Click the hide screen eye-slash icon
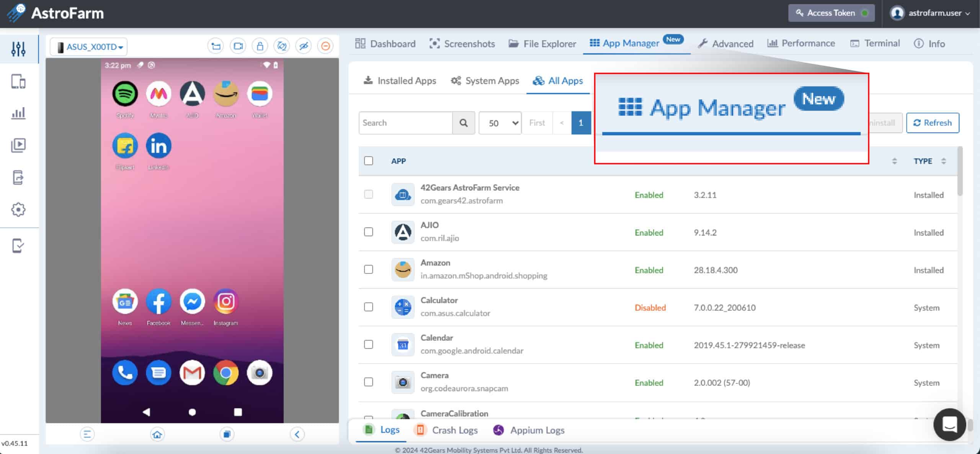The image size is (980, 454). pyautogui.click(x=304, y=46)
